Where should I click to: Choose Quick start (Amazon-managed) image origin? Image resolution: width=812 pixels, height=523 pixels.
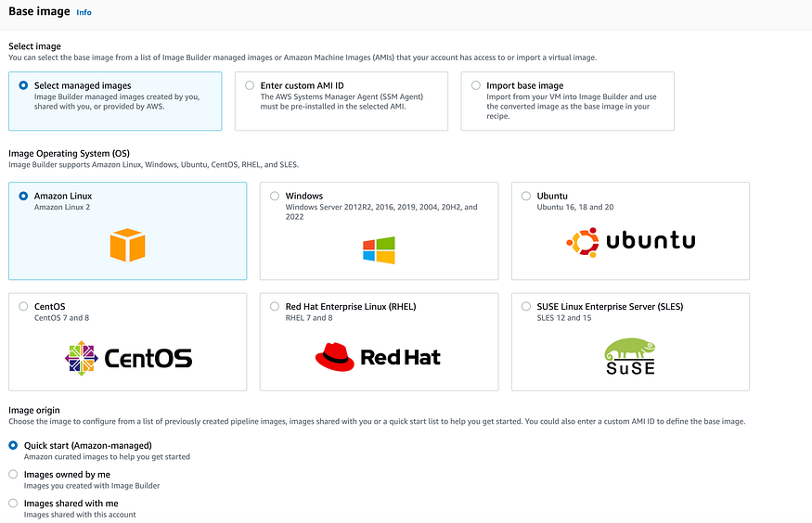(x=13, y=445)
